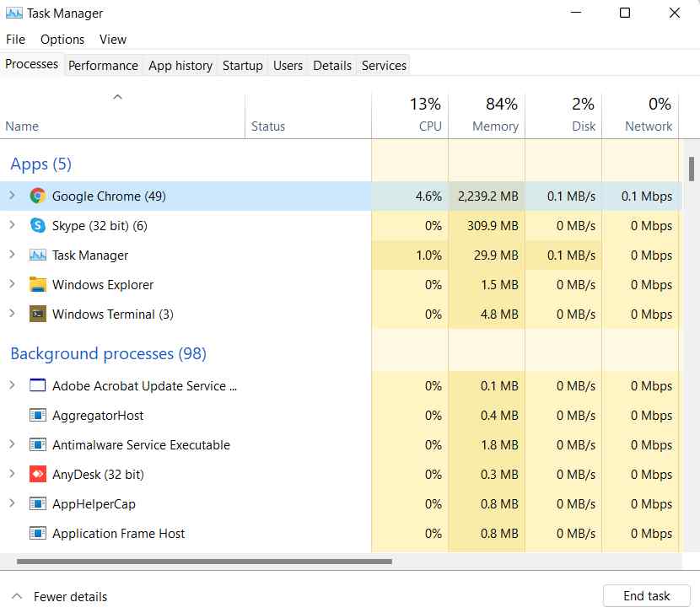Image resolution: width=700 pixels, height=613 pixels.
Task: Expand the Task Manager process row
Action: tap(12, 255)
